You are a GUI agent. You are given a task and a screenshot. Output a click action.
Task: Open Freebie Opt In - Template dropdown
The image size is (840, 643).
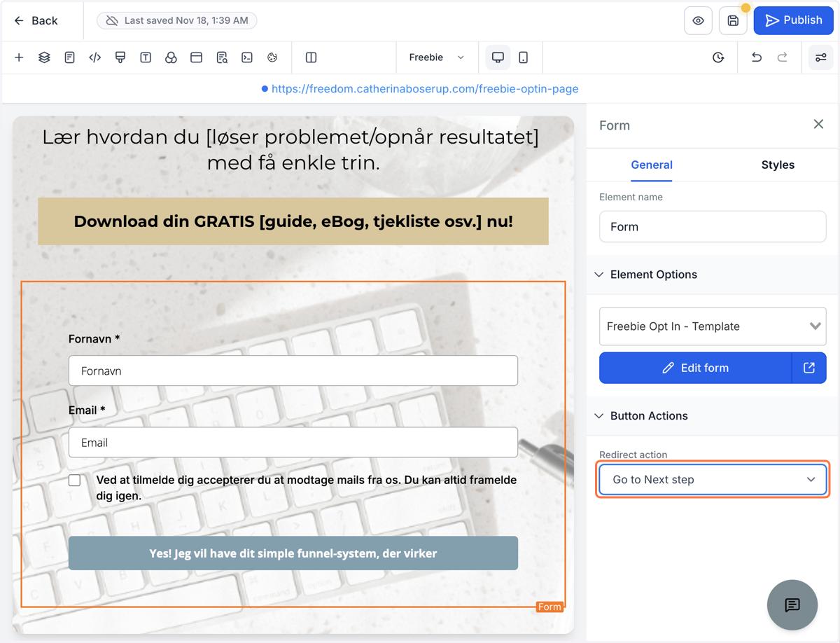coord(713,326)
